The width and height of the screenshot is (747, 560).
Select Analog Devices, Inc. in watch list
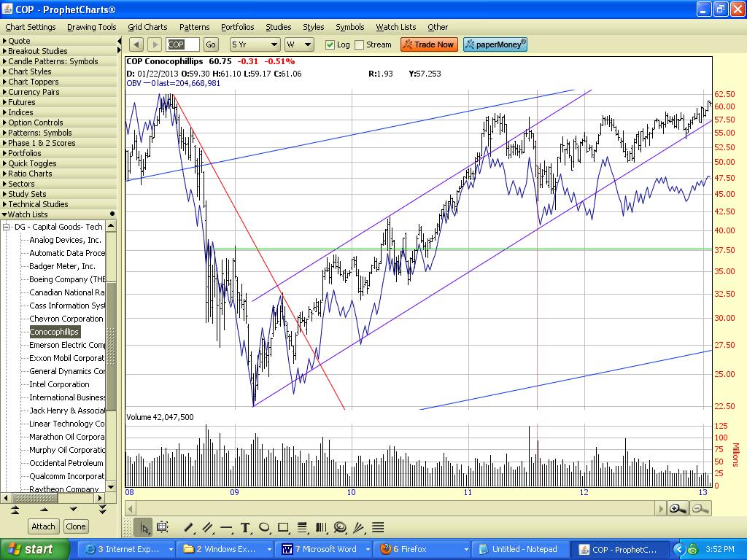[65, 240]
